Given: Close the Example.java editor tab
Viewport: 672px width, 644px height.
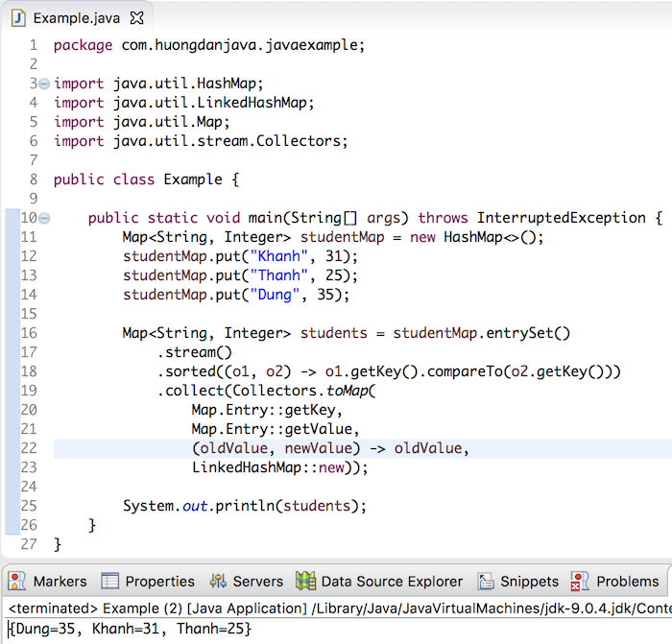Looking at the screenshot, I should tap(136, 18).
